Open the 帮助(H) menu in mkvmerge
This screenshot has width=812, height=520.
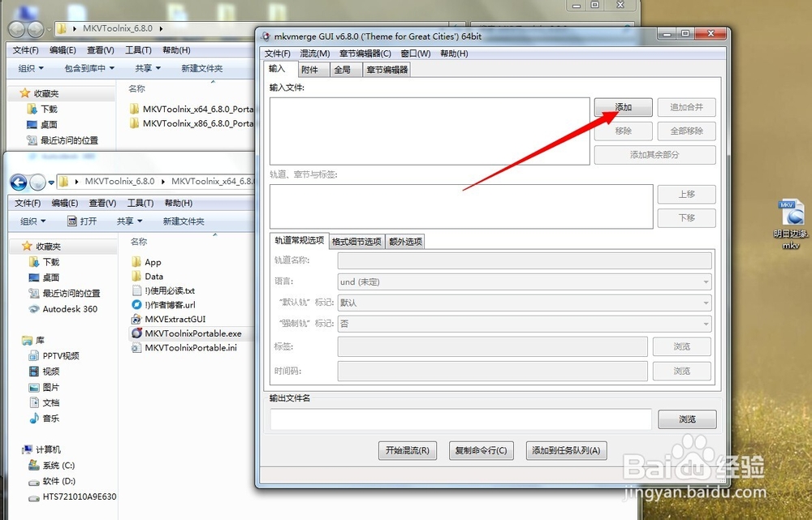point(454,54)
